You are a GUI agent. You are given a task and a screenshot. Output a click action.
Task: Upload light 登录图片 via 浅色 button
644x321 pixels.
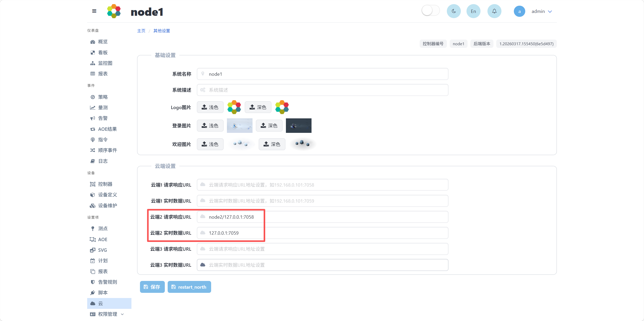click(210, 126)
